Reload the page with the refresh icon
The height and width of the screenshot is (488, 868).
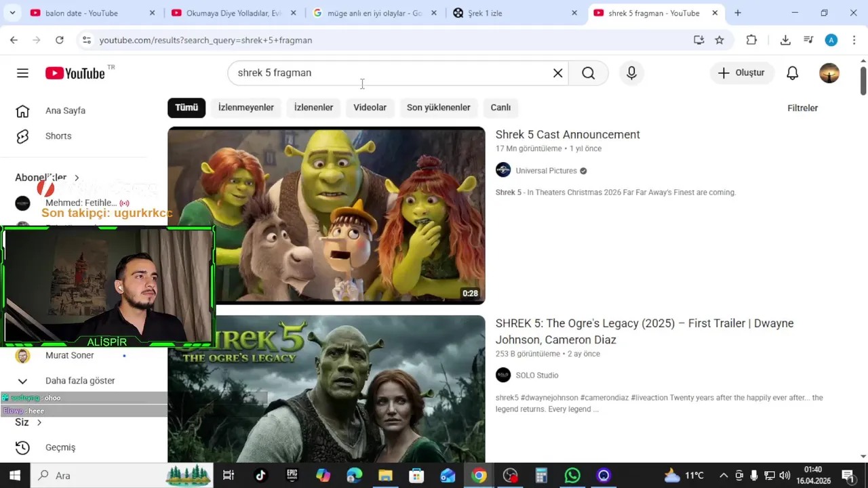60,40
